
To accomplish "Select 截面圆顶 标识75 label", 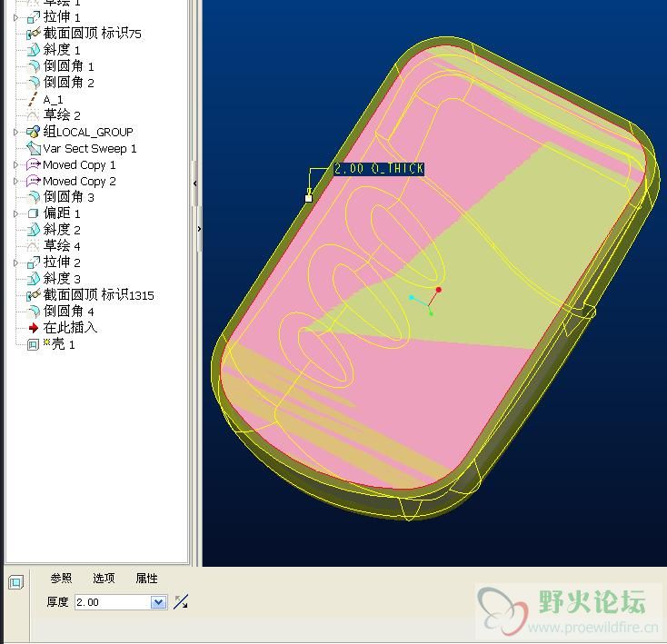I will (93, 34).
